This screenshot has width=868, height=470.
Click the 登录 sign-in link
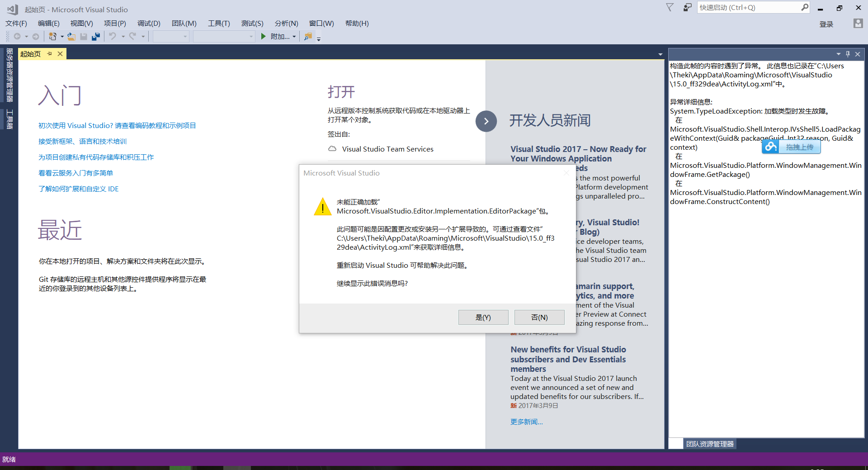point(826,24)
